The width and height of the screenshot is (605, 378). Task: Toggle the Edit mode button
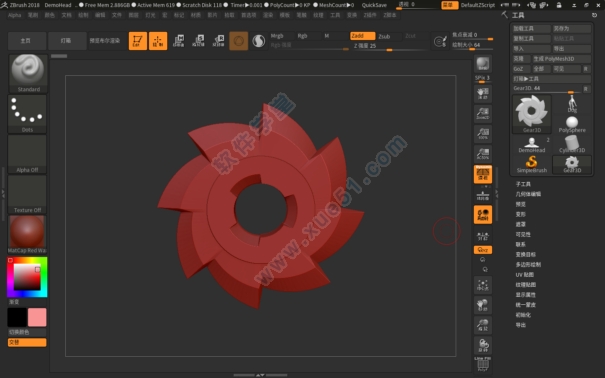[138, 41]
